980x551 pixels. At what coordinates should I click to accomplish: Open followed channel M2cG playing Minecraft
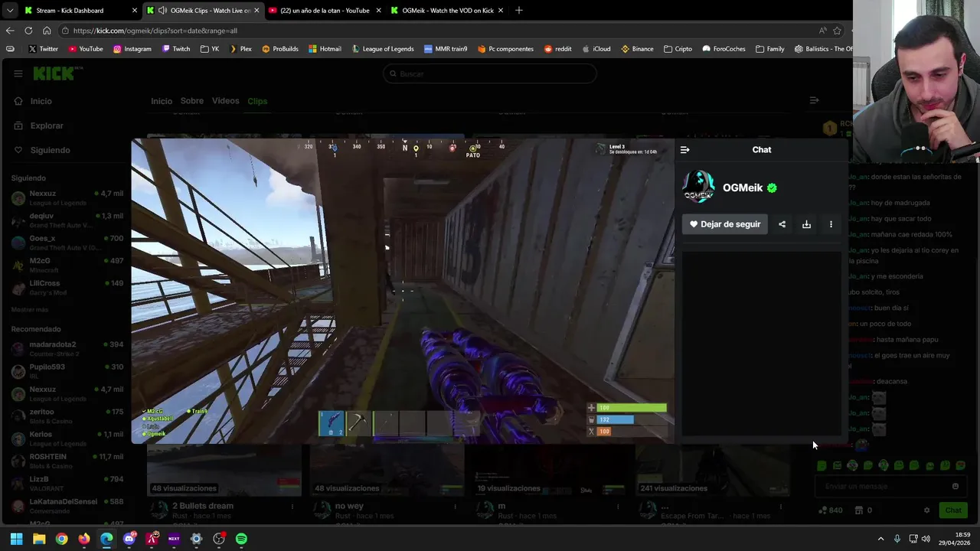coord(67,265)
